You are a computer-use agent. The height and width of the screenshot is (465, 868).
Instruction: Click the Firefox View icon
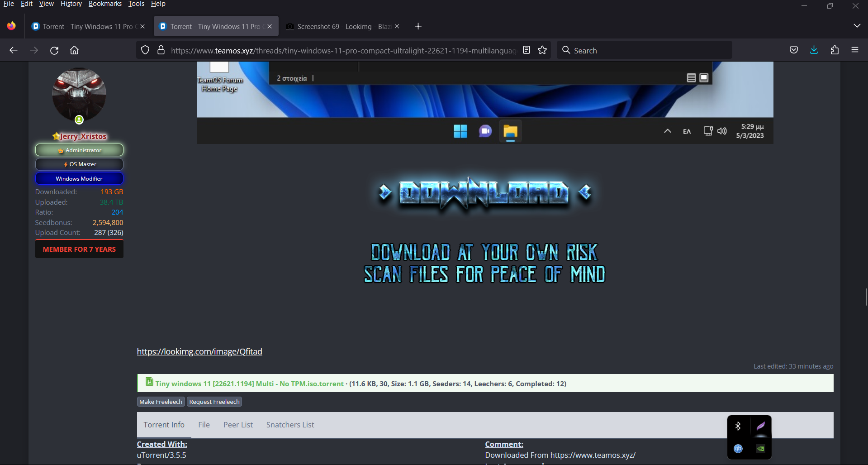coord(11,26)
